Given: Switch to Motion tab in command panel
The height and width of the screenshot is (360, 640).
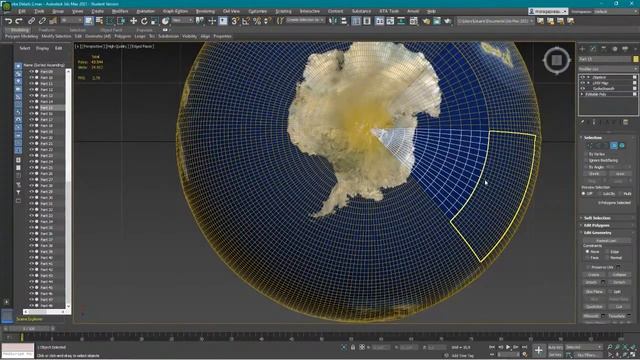Looking at the screenshot, I should pos(615,49).
